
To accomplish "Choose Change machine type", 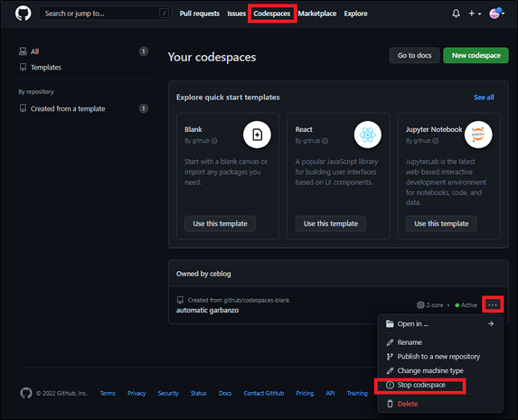I will point(440,371).
